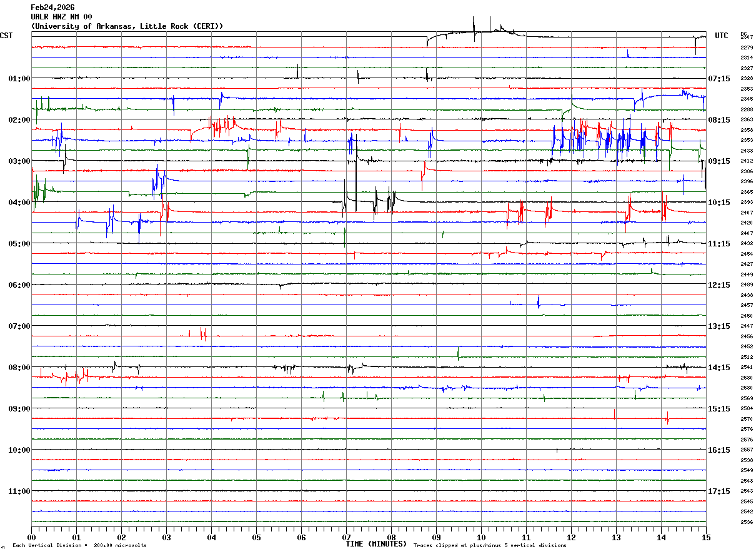Click the DC offset value '2345'
Image resolution: width=756 pixels, height=554 pixels.
click(747, 99)
